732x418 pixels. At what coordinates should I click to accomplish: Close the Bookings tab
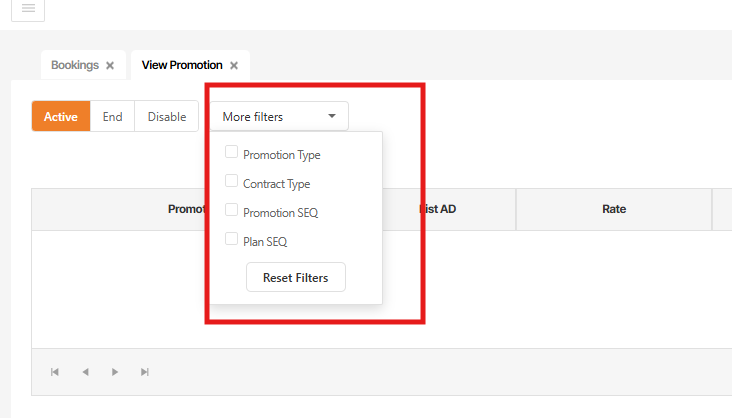click(x=110, y=66)
